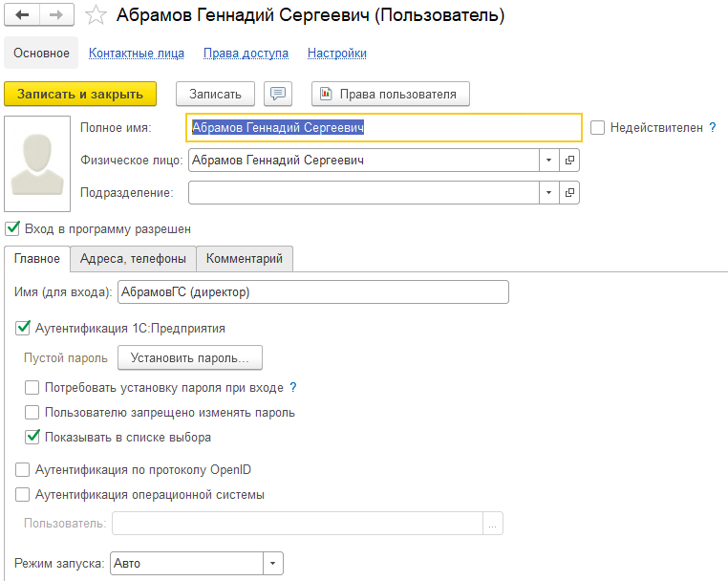Open the Режим запуска dropdown
The height and width of the screenshot is (581, 728).
[x=272, y=564]
